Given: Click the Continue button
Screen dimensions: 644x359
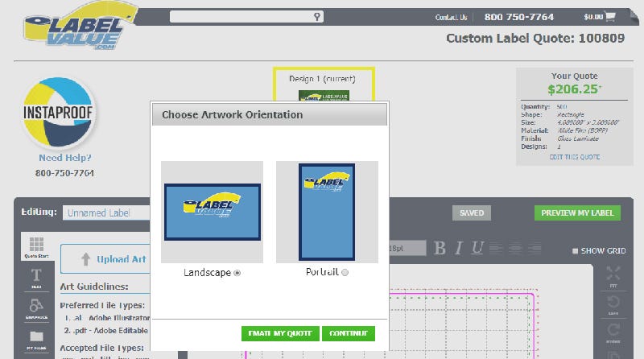Looking at the screenshot, I should tap(349, 333).
